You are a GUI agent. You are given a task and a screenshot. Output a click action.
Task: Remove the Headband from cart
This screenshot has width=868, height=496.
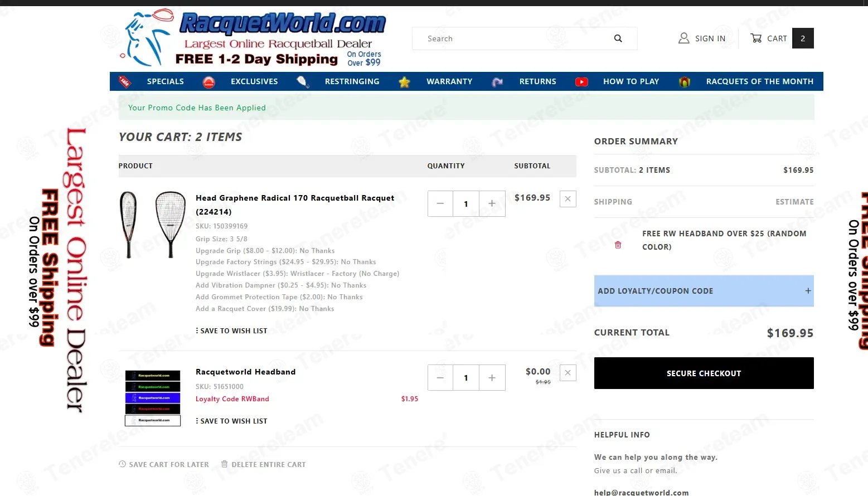click(568, 373)
